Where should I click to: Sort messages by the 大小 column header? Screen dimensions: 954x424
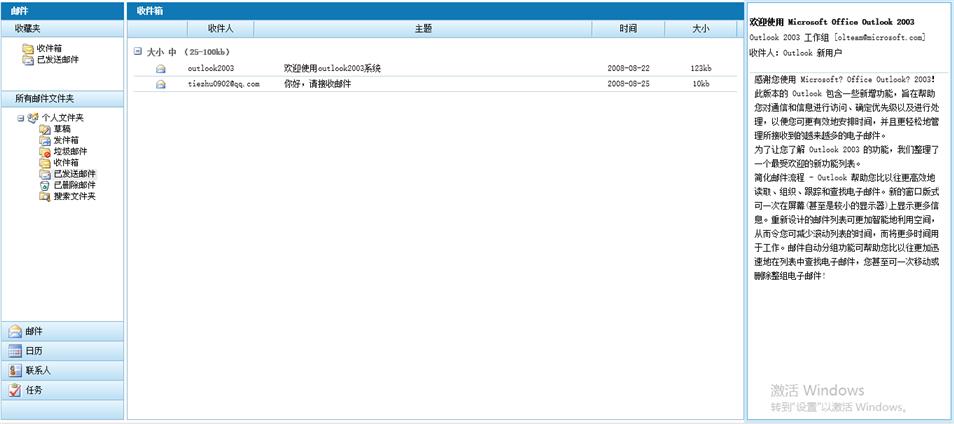click(701, 29)
